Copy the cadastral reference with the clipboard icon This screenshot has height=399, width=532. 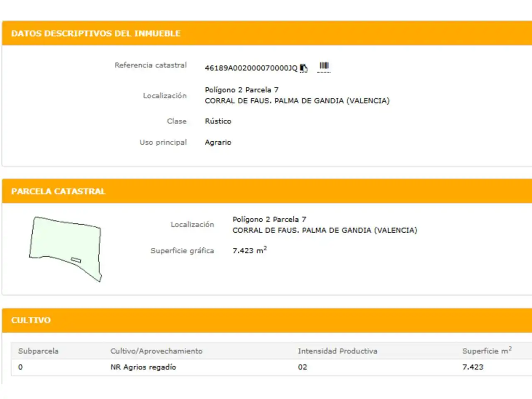tap(304, 68)
